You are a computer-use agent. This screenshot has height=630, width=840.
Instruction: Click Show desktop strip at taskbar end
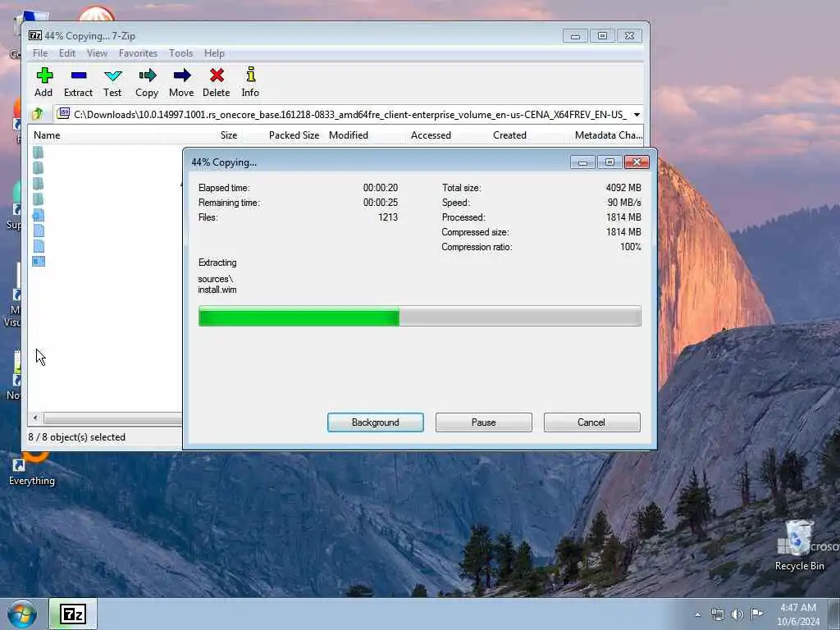pyautogui.click(x=835, y=614)
